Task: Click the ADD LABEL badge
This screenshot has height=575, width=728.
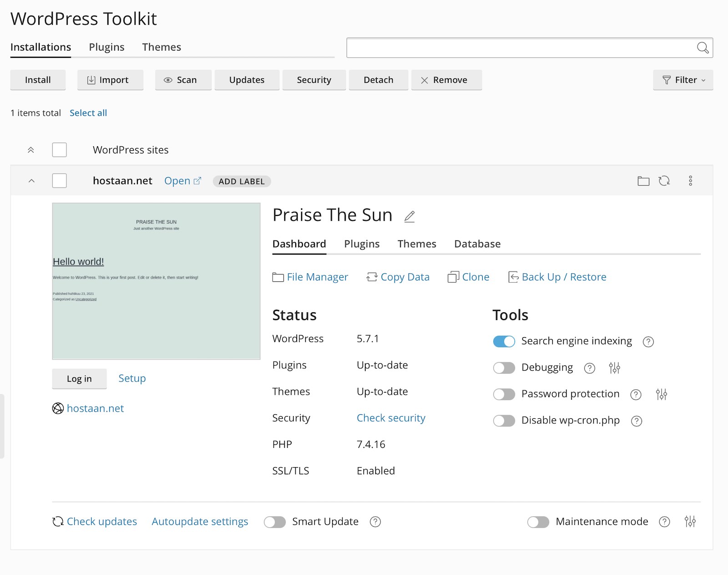Action: [242, 181]
